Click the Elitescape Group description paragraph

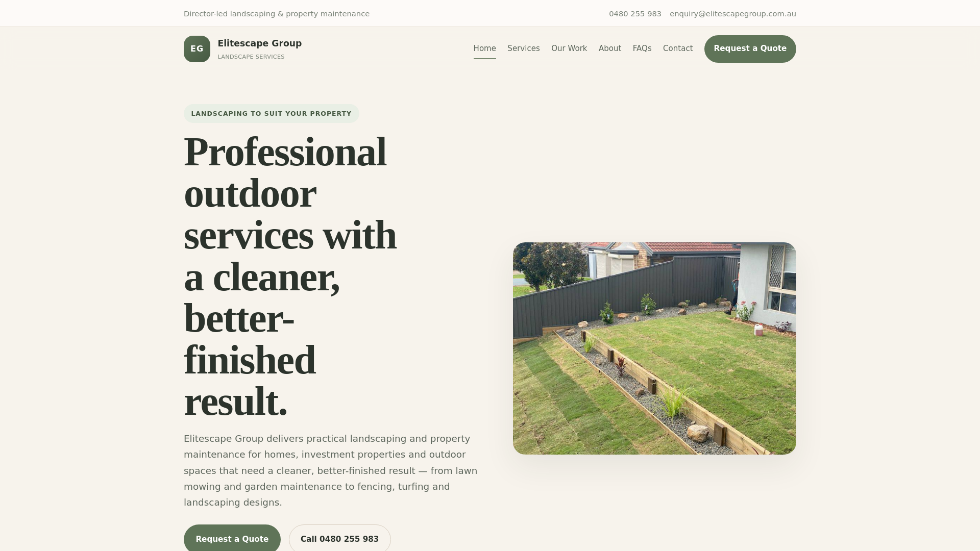click(x=330, y=470)
